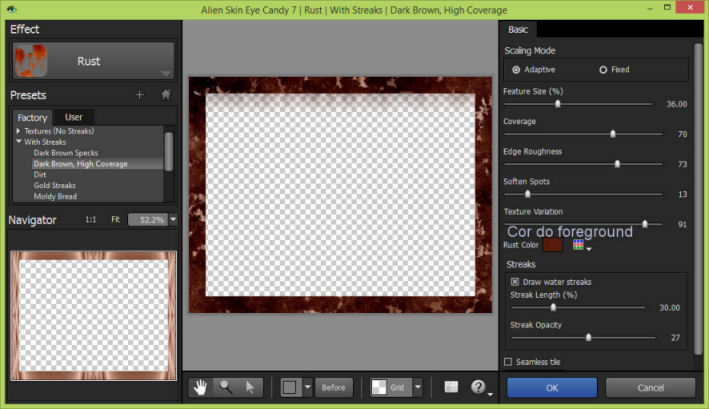Expand Textures (No Streaks) preset group
709x409 pixels.
click(x=18, y=131)
